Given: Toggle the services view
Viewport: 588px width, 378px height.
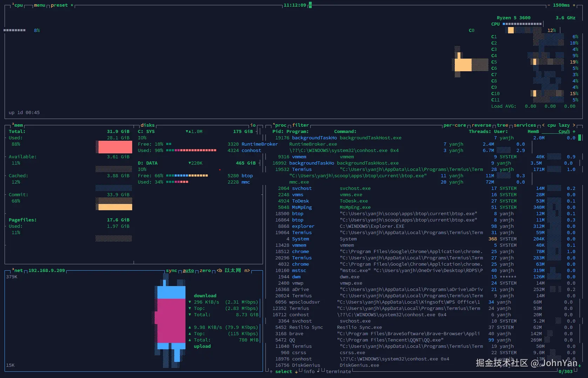Looking at the screenshot, I should (525, 125).
